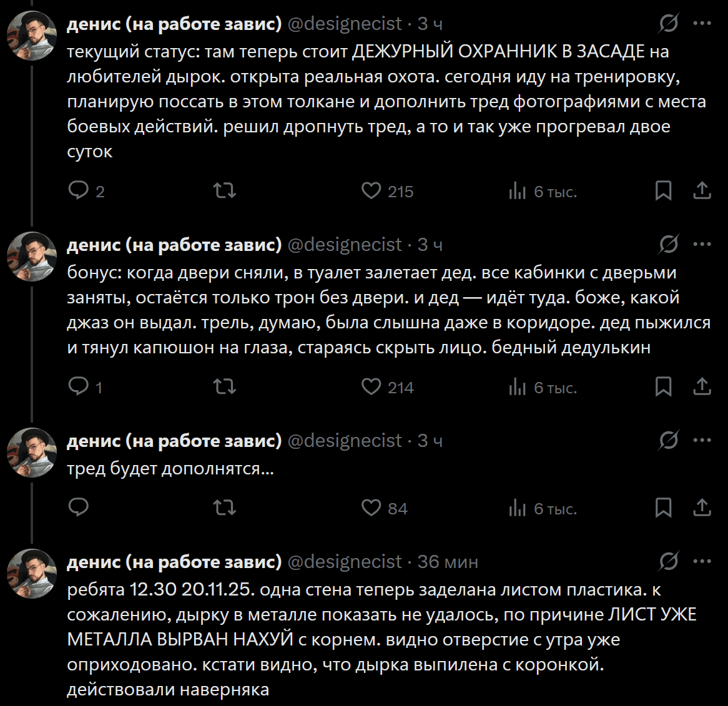Image resolution: width=728 pixels, height=706 pixels.
Task: Open the profile of @designecist via username
Action: pos(344,23)
